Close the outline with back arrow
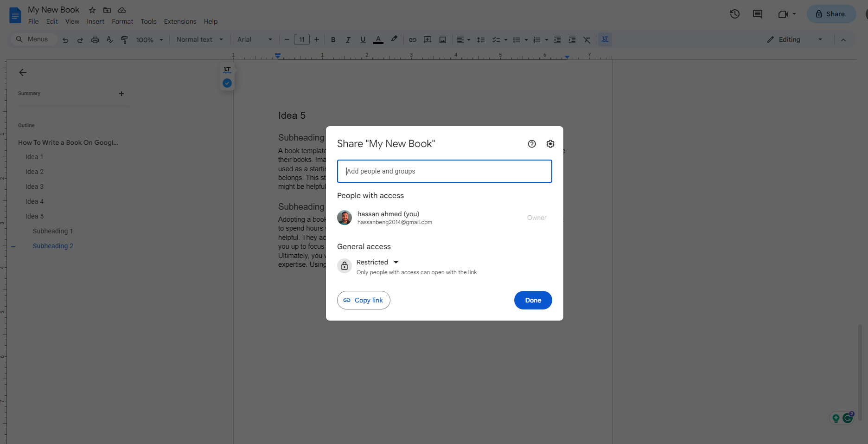 tap(23, 72)
